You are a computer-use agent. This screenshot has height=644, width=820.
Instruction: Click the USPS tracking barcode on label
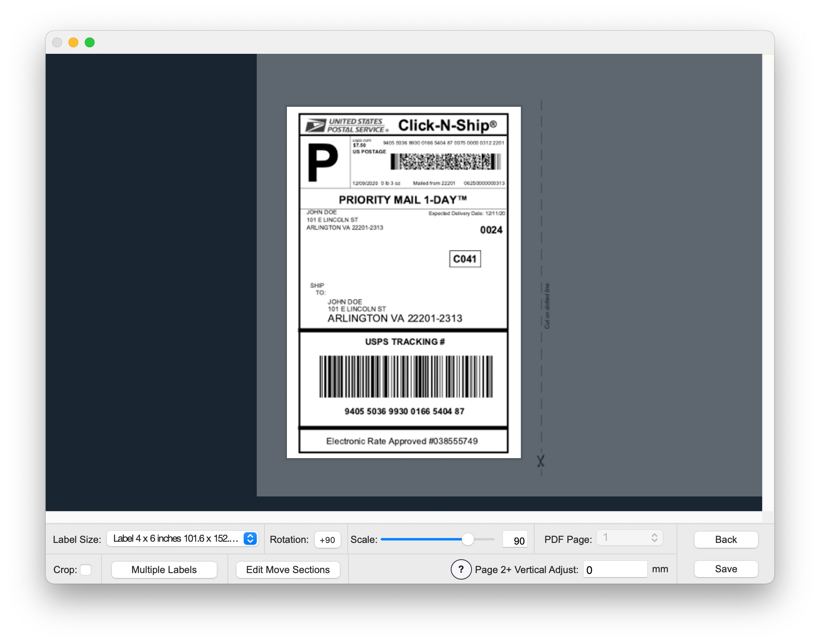coord(406,377)
